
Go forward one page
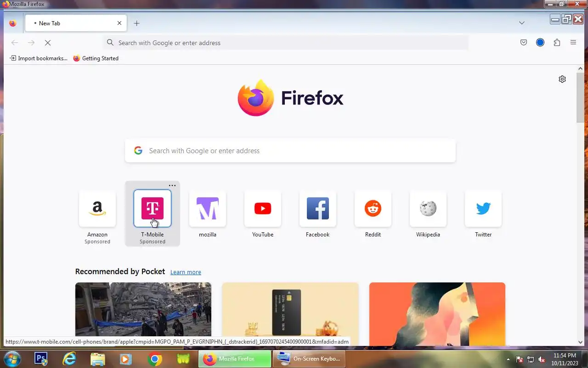[x=31, y=43]
